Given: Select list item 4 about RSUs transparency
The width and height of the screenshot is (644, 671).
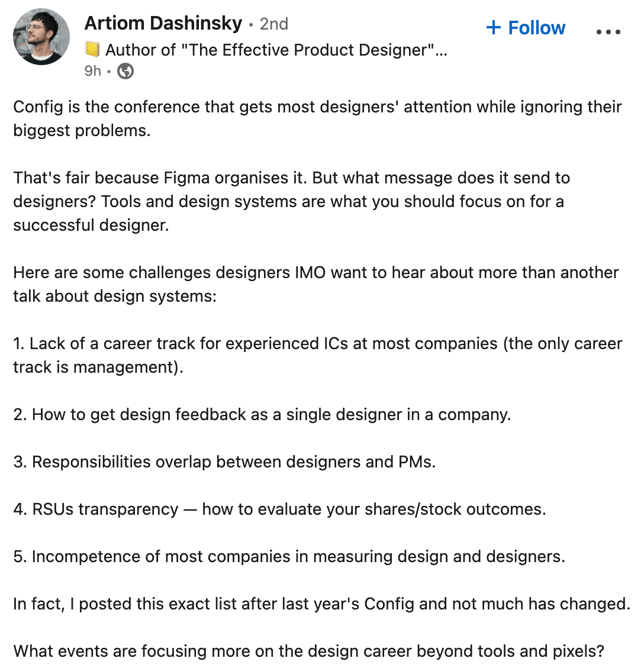Looking at the screenshot, I should pyautogui.click(x=279, y=509).
